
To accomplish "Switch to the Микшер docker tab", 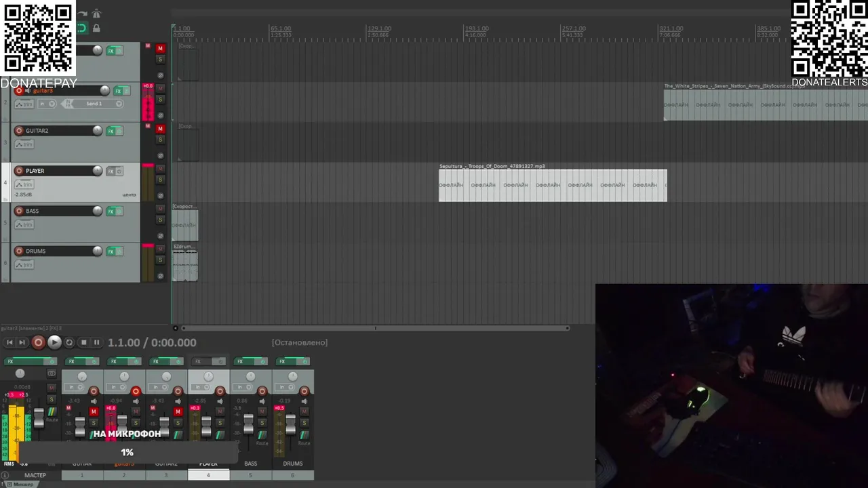I will click(20, 485).
